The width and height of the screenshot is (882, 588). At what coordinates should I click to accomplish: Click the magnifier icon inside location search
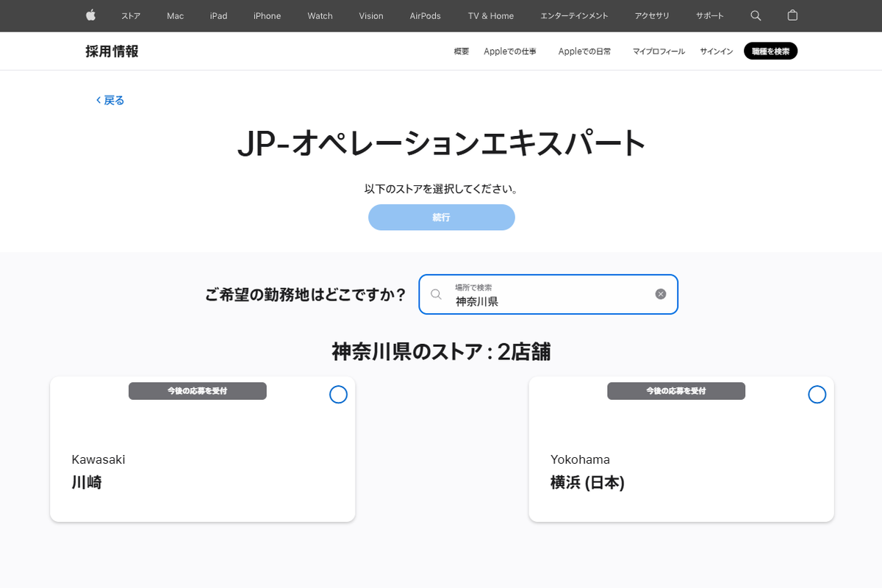pos(436,294)
